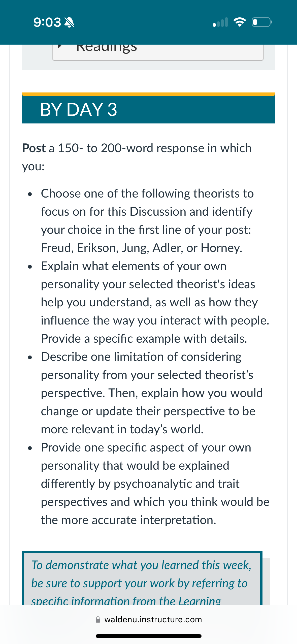The height and width of the screenshot is (644, 297).
Task: Expand the Readings section arrow
Action: point(60,46)
